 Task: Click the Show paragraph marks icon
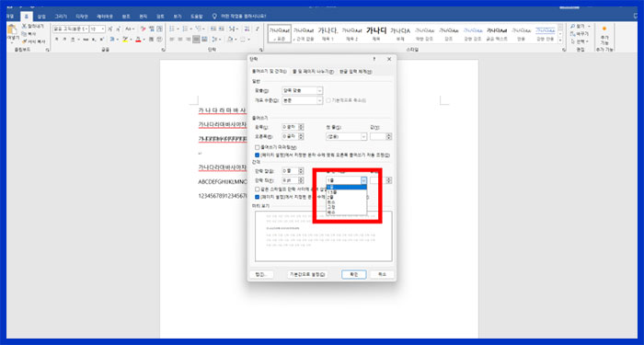tap(257, 29)
